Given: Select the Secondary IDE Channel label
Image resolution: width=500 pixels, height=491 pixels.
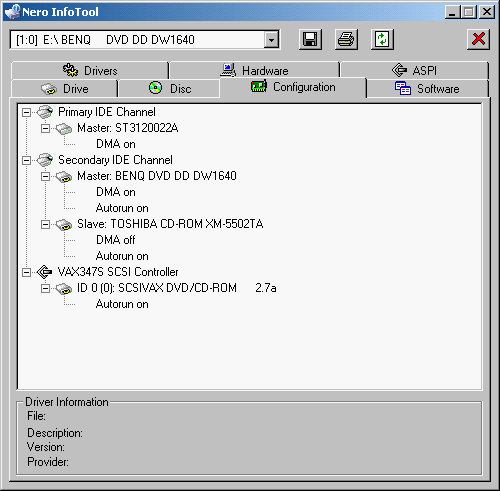Looking at the screenshot, I should coord(115,160).
